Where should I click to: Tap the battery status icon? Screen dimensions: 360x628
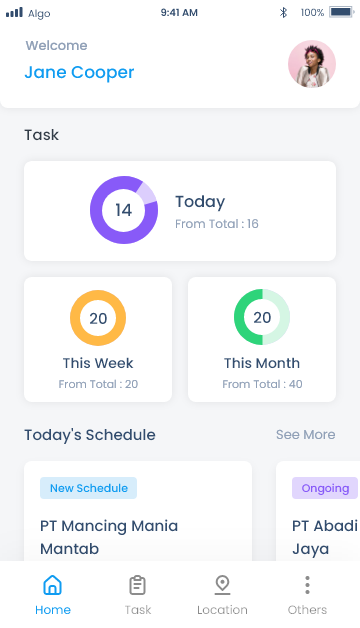click(x=342, y=12)
